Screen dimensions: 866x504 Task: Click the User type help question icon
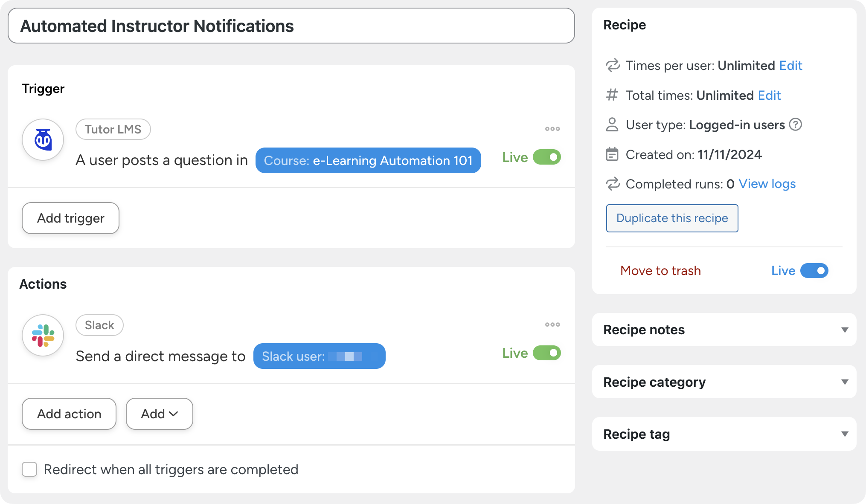796,125
